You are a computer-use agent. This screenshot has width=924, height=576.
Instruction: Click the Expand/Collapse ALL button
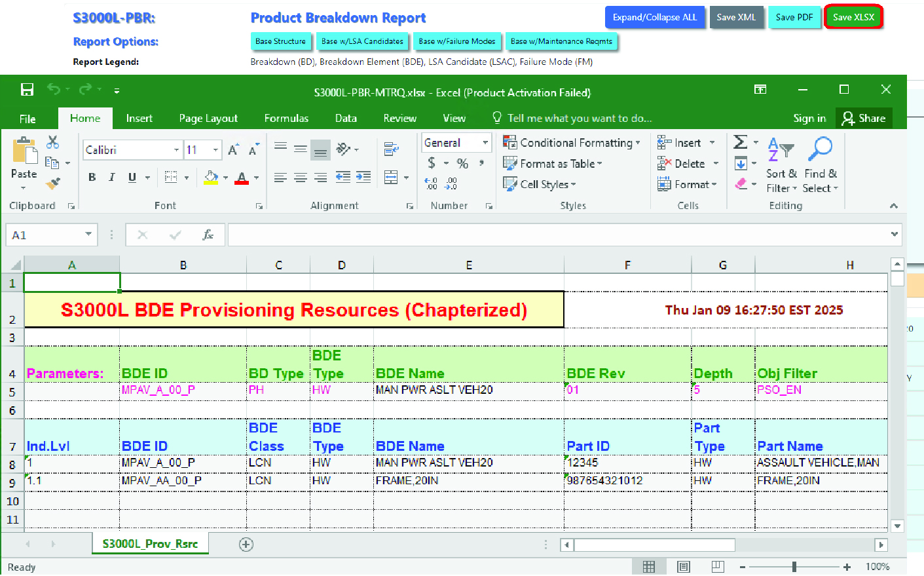point(655,17)
